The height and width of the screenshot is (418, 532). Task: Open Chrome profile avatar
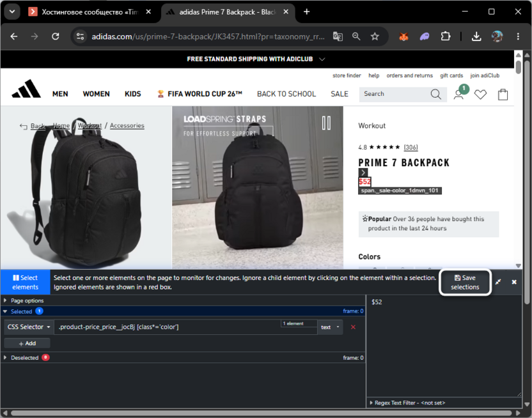[x=497, y=36]
